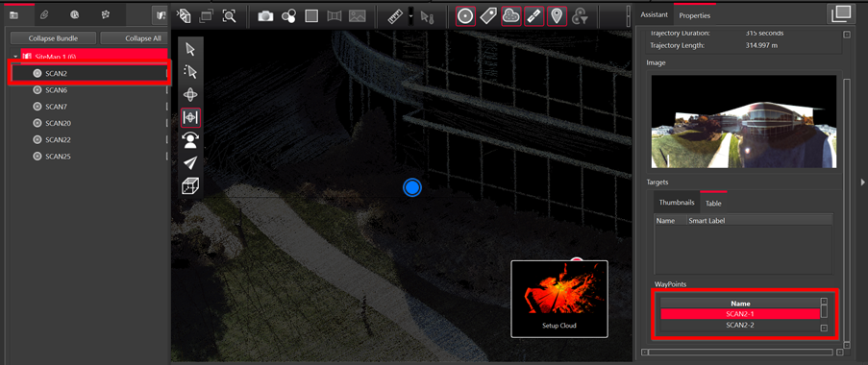
Task: Click the panorama view icon
Action: click(x=335, y=16)
